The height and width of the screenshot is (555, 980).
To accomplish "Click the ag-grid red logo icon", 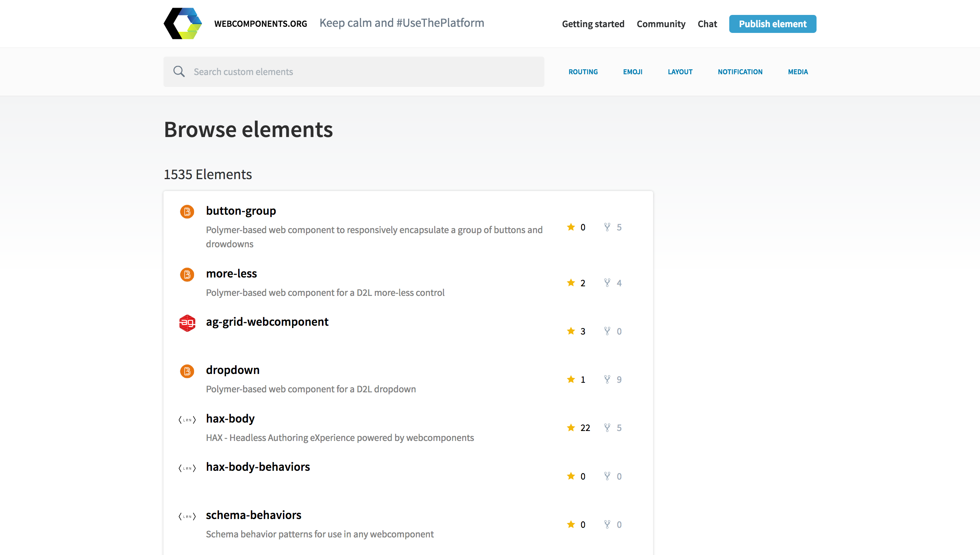I will (187, 323).
